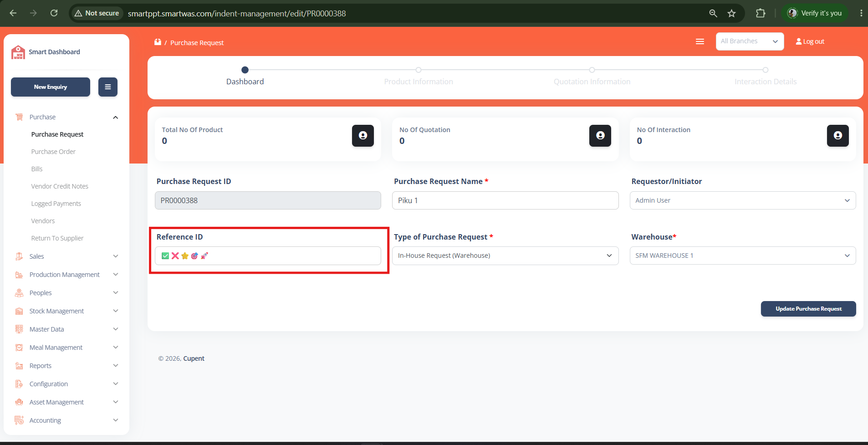The image size is (868, 445).
Task: Bookmark this page with the star icon
Action: 731,13
